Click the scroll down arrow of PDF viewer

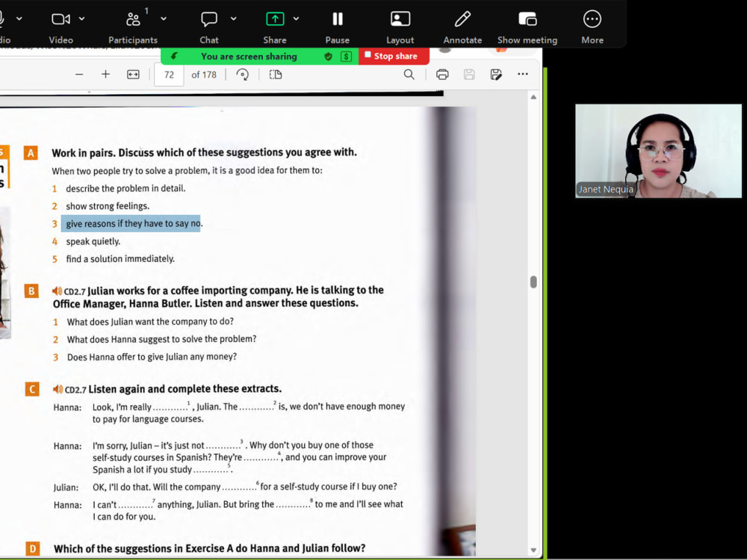click(x=533, y=550)
